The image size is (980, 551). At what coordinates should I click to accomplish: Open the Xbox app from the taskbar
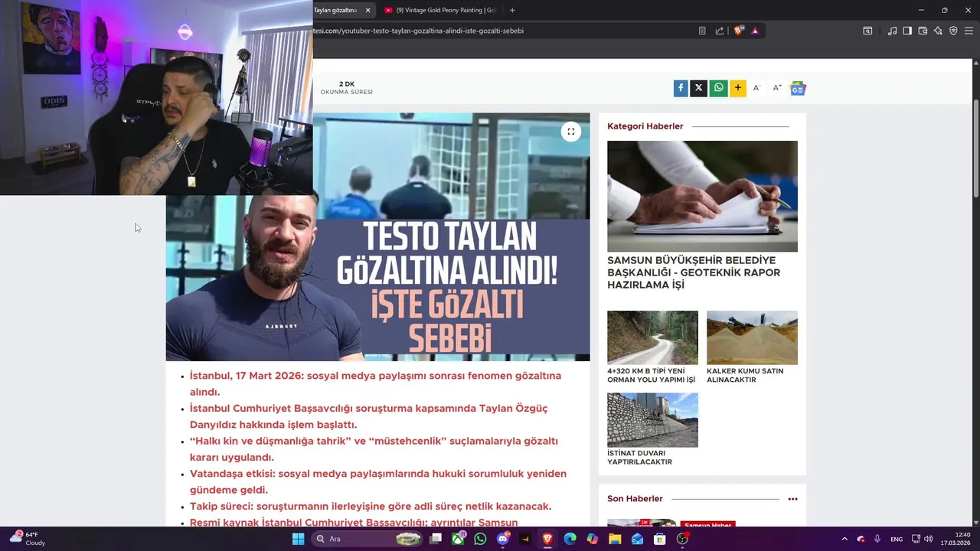tap(458, 539)
